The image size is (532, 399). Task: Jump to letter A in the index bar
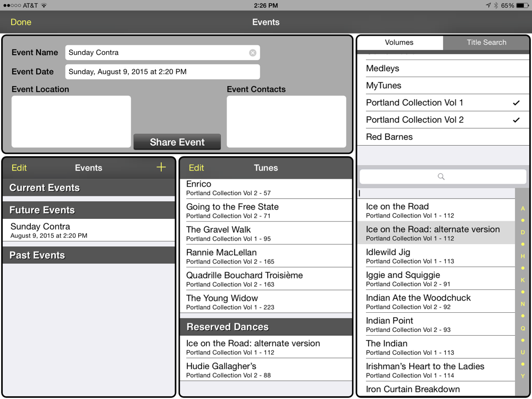coord(523,209)
